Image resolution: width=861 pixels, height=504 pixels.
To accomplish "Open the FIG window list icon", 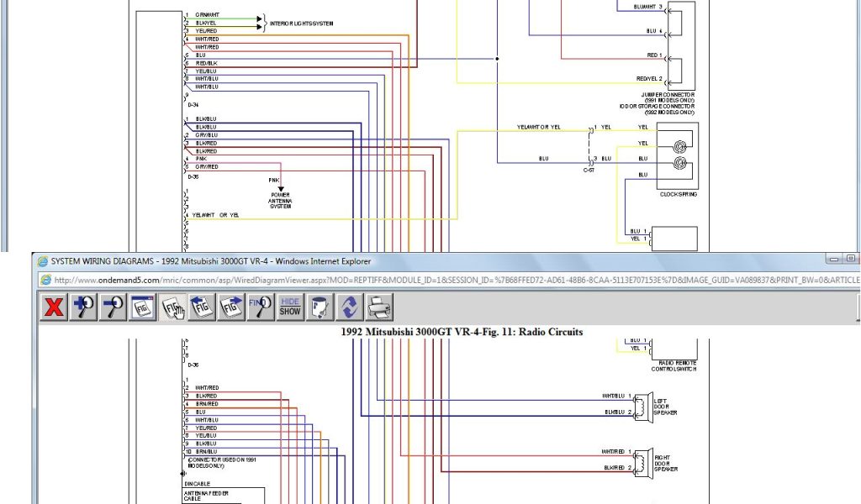I will click(142, 307).
